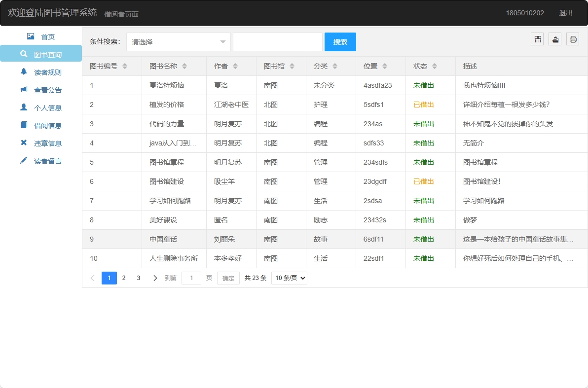Click the 确定 page jump button

228,278
